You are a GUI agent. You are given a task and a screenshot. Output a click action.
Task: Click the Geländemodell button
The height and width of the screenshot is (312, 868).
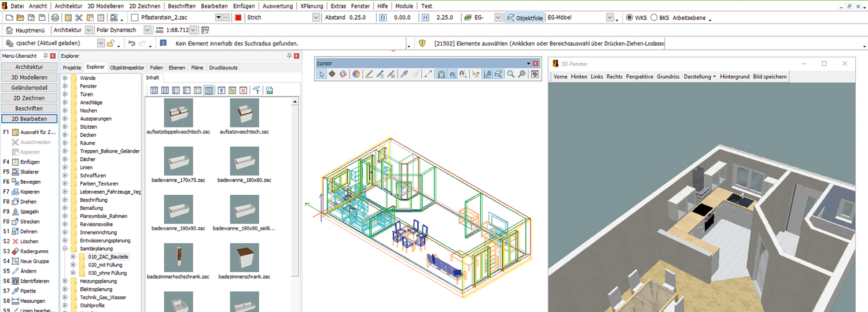tap(30, 88)
